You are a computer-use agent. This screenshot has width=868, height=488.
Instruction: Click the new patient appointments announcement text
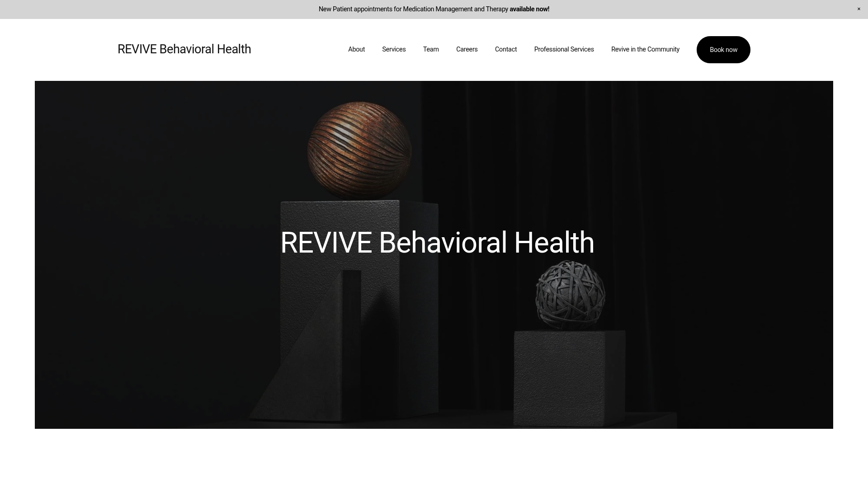click(434, 9)
